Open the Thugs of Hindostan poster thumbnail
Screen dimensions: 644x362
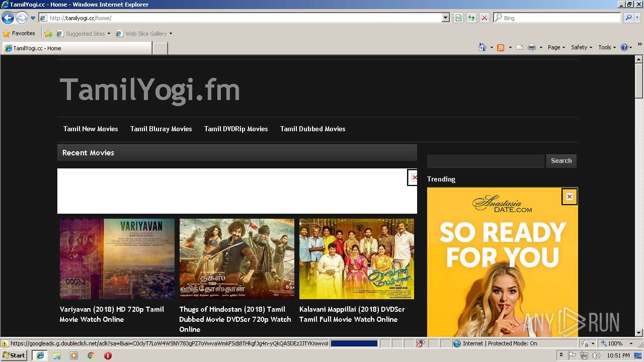pyautogui.click(x=237, y=259)
